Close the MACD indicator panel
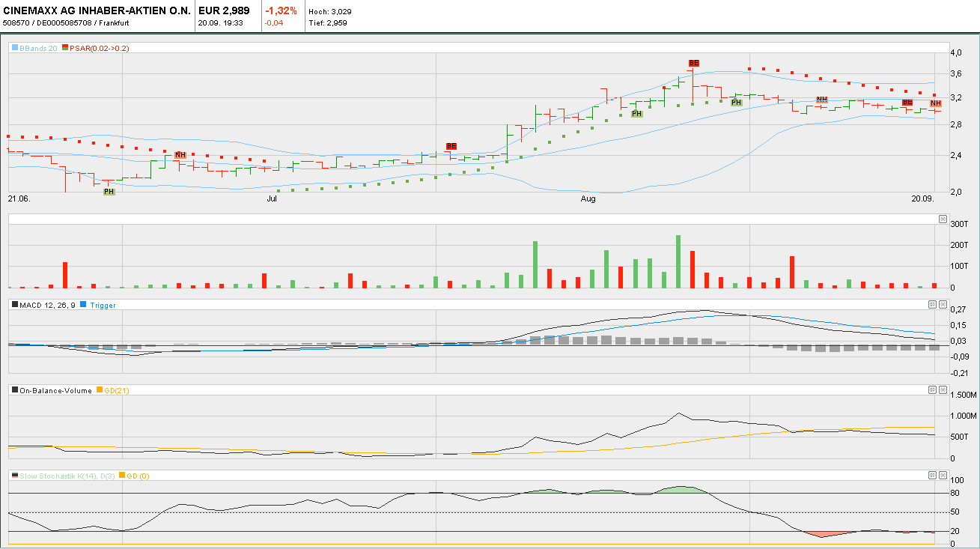This screenshot has height=549, width=980. (943, 304)
